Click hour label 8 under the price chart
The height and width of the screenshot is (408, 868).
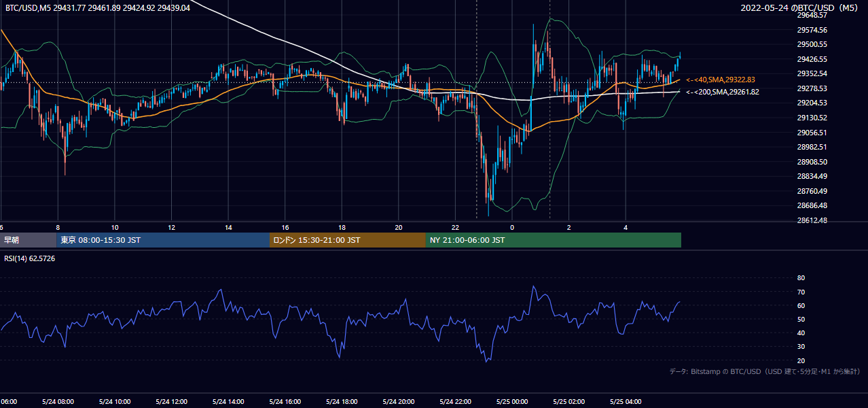(58, 227)
